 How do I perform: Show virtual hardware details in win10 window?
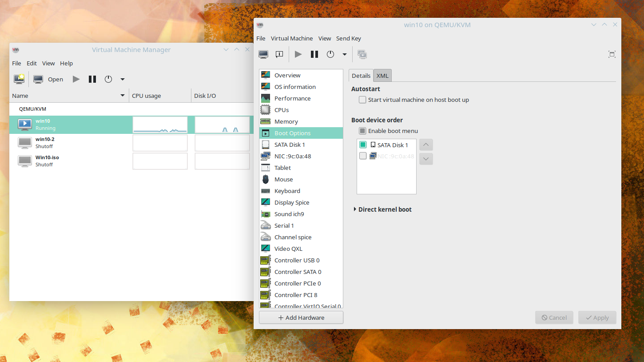(279, 54)
